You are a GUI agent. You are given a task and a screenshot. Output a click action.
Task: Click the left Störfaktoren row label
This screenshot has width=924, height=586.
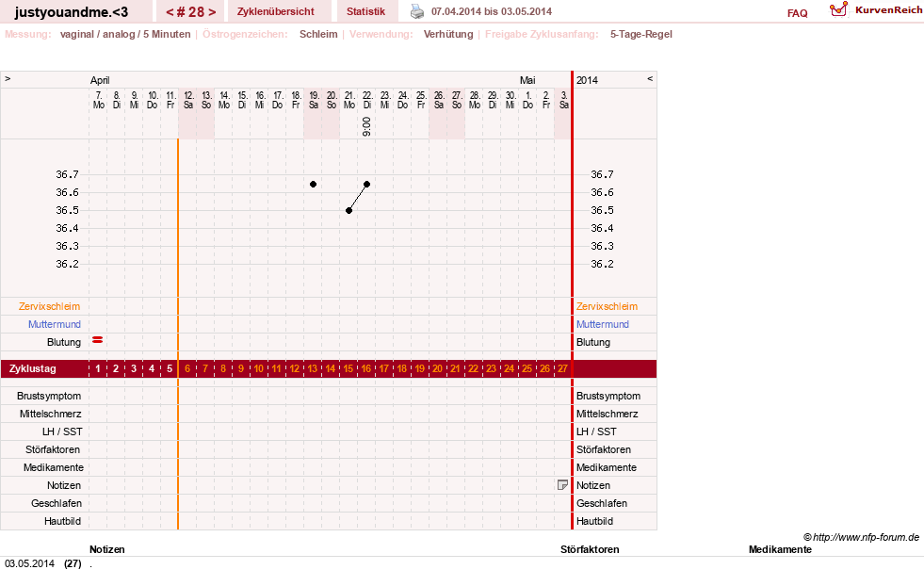53,449
